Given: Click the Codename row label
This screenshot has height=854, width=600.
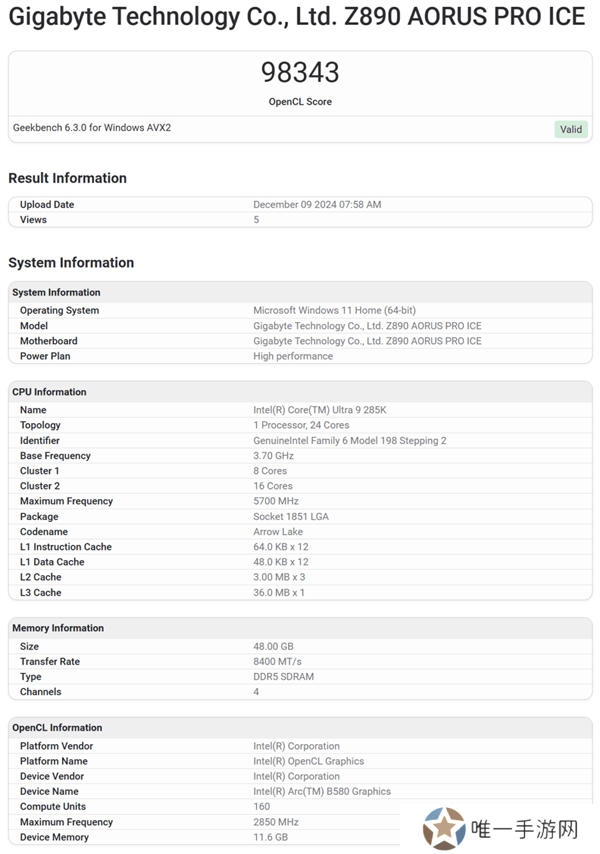Looking at the screenshot, I should coord(44,532).
